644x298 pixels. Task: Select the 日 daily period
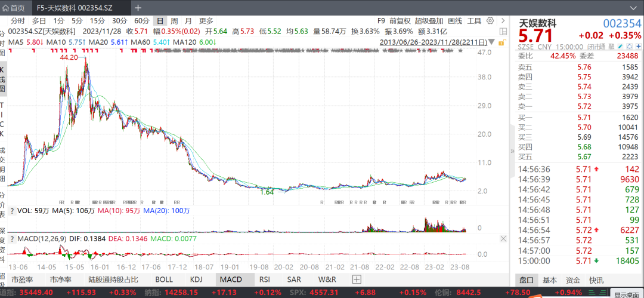(x=160, y=21)
